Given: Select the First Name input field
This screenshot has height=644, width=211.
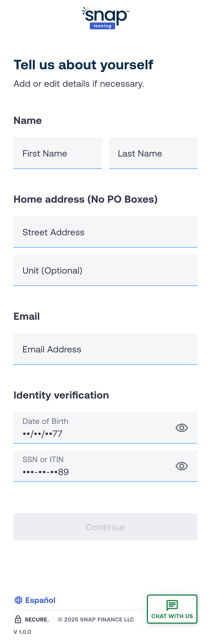Looking at the screenshot, I should point(58,153).
